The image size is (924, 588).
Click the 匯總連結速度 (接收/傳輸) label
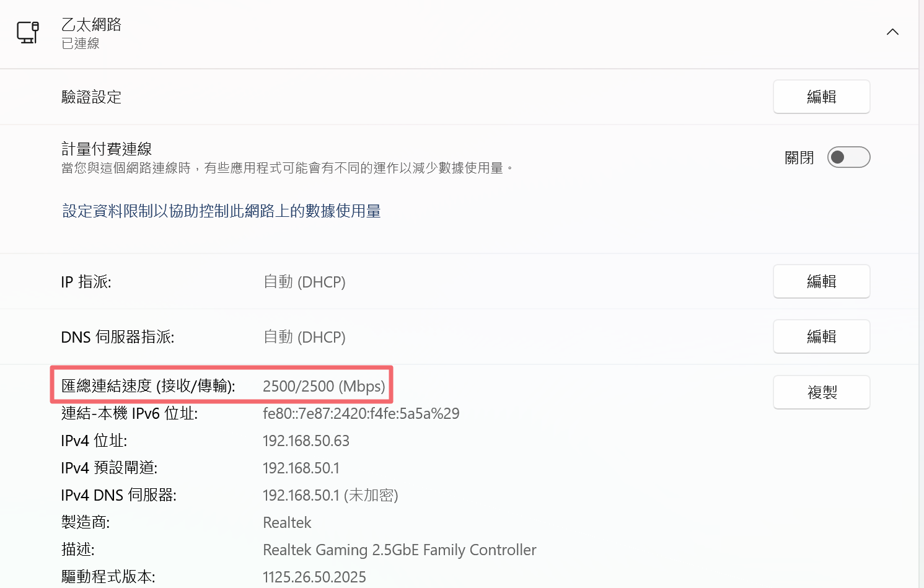pos(148,386)
